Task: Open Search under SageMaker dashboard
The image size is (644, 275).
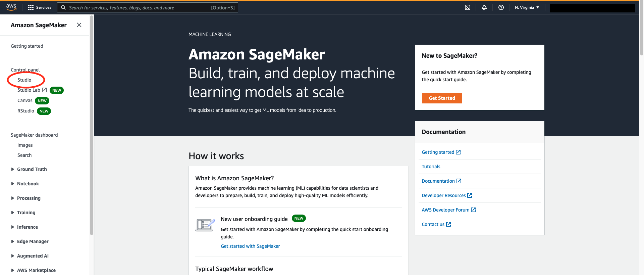Action: [24, 155]
